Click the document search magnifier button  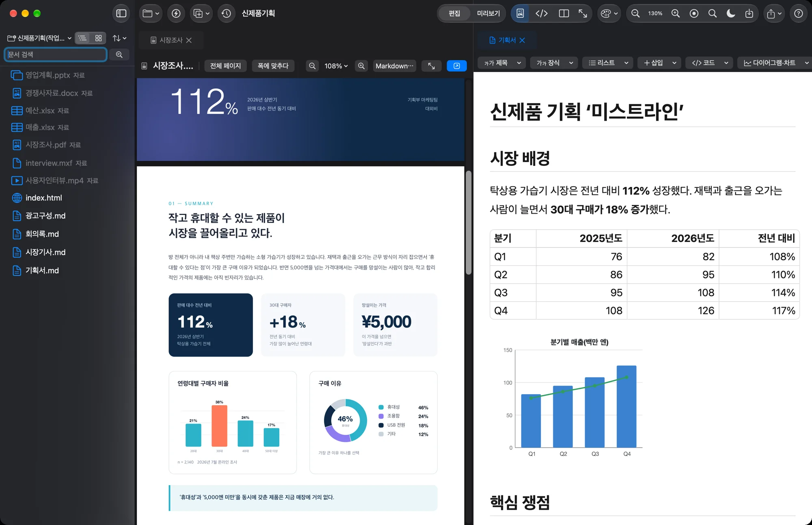coord(119,54)
